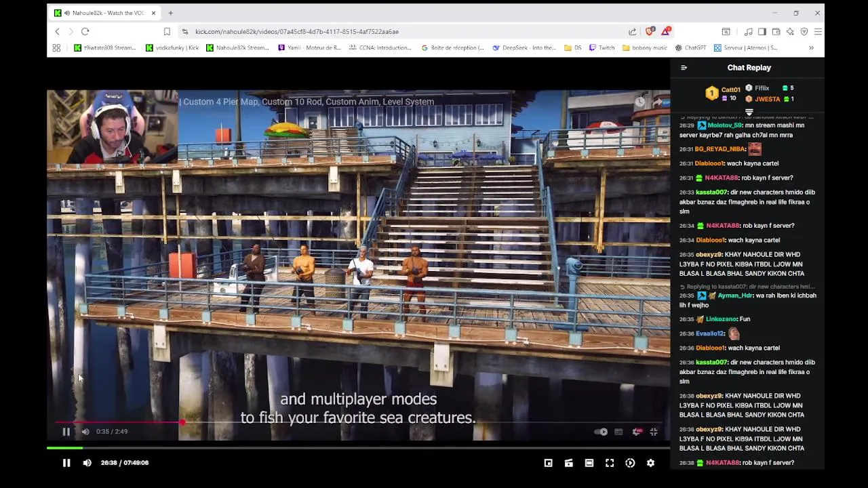Open Twitch bookmark
The width and height of the screenshot is (868, 488).
602,48
